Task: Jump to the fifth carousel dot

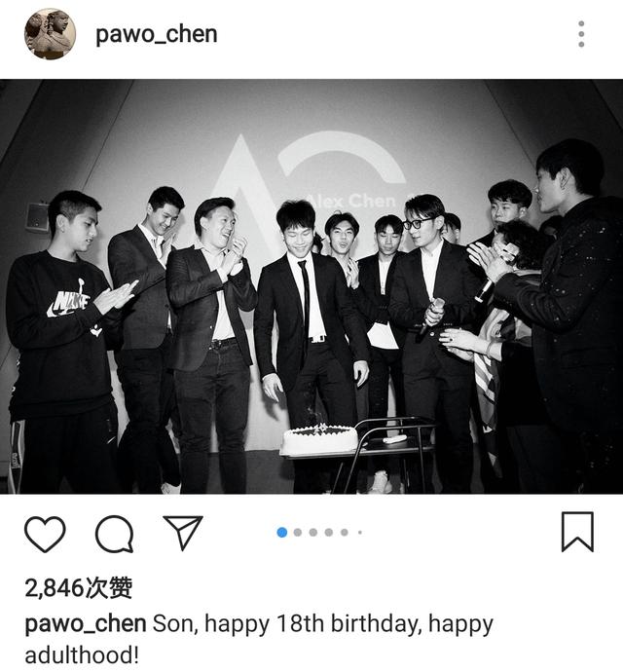Action: [344, 533]
